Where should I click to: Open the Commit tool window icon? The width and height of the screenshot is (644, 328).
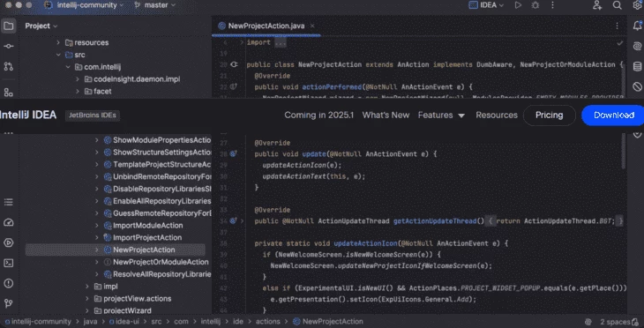tap(9, 47)
